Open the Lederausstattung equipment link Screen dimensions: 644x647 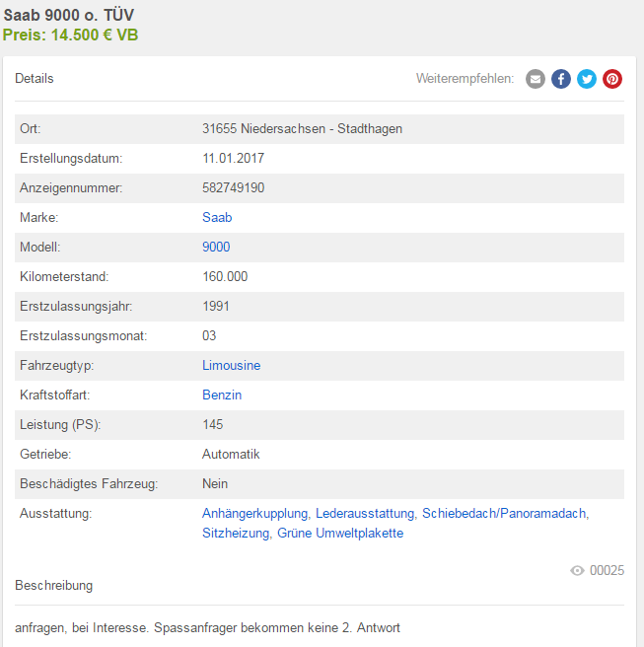(x=365, y=513)
